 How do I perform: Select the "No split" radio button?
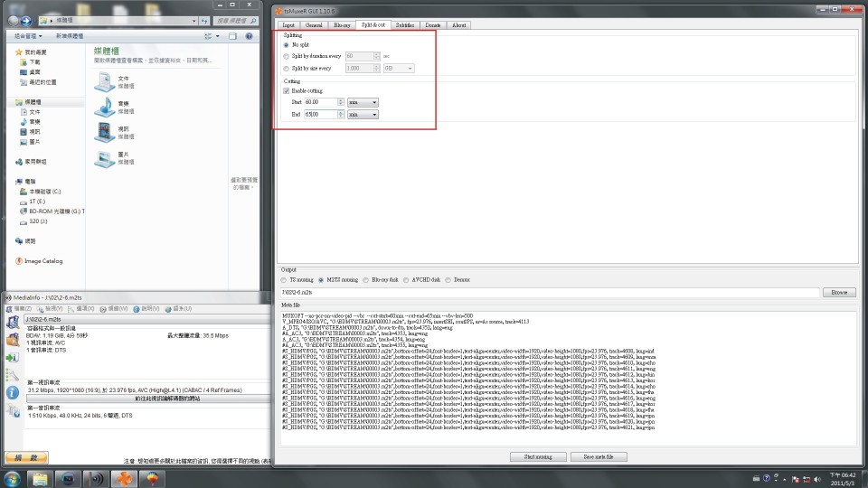point(287,44)
